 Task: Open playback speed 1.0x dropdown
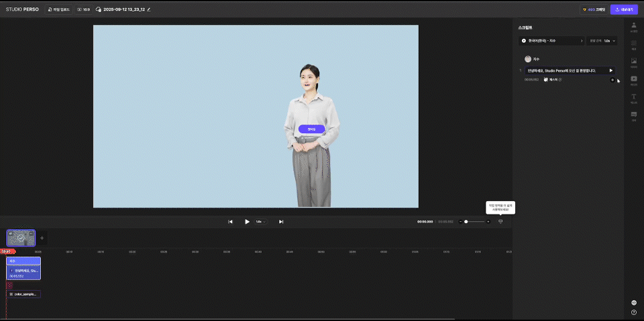click(260, 221)
